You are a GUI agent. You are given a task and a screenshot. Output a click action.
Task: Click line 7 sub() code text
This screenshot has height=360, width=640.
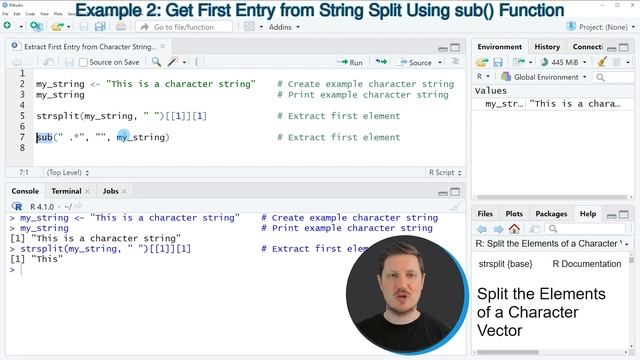[x=102, y=137]
